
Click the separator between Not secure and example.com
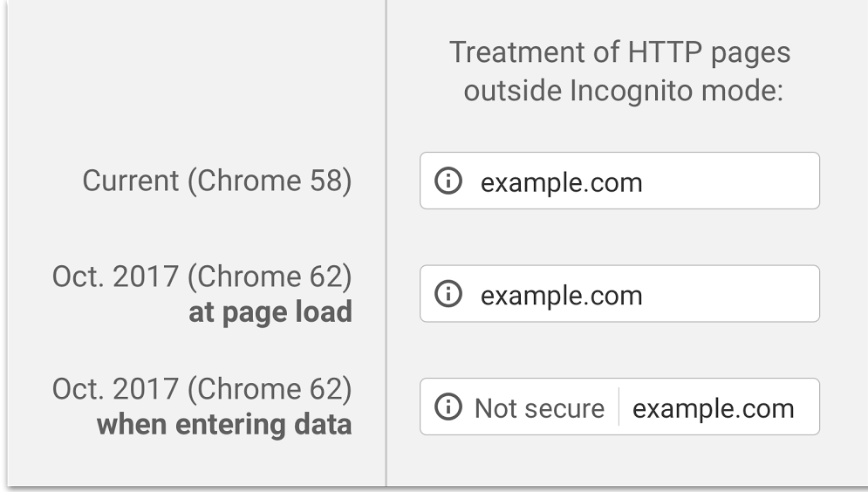click(x=619, y=407)
